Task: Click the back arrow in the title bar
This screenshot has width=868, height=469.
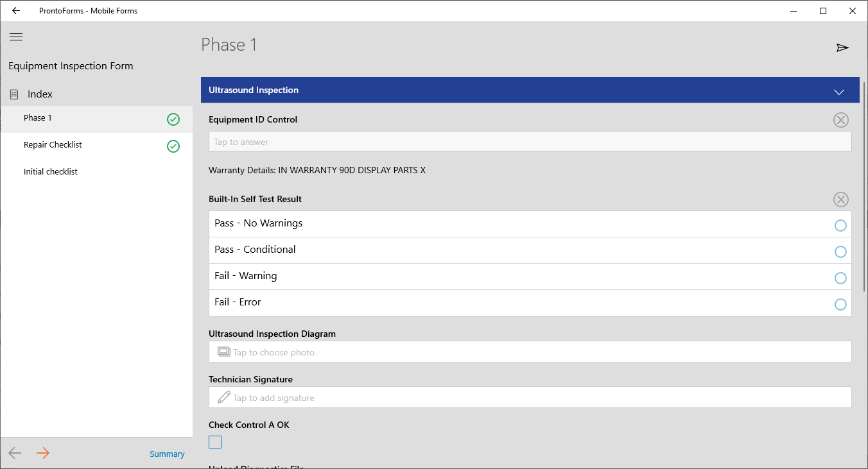Action: [15, 10]
